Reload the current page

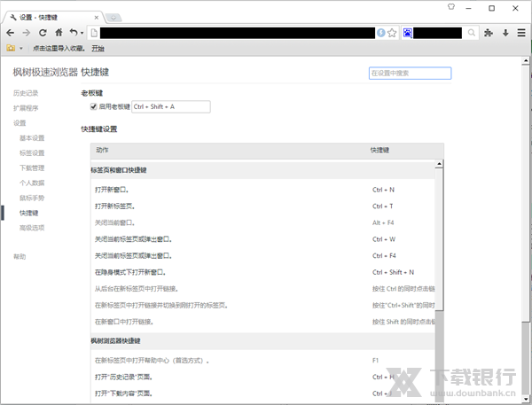pos(43,33)
